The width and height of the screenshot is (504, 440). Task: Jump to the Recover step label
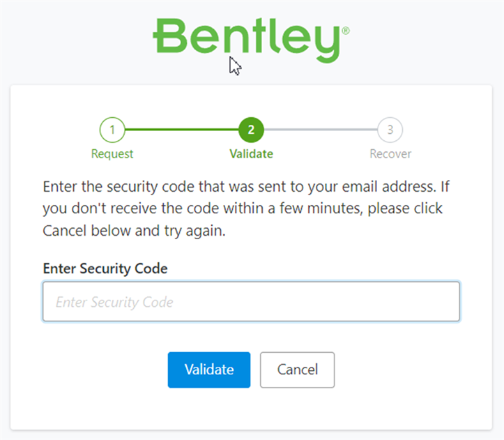click(390, 153)
